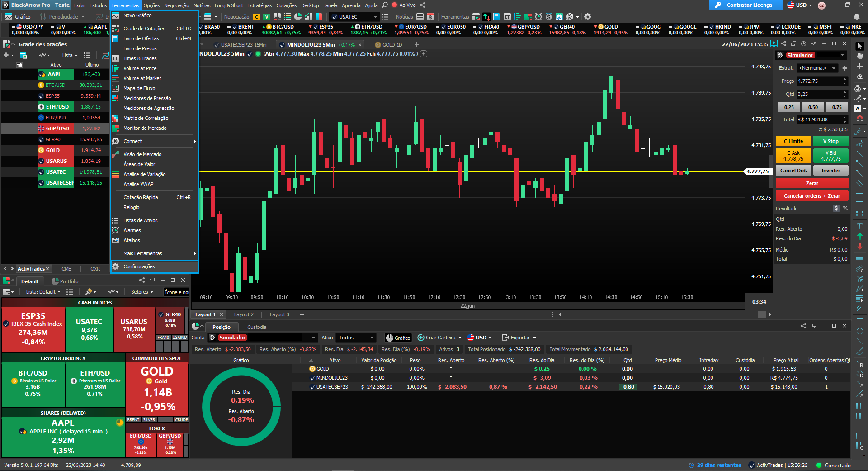Select the eraser drawing tool

pos(859,76)
